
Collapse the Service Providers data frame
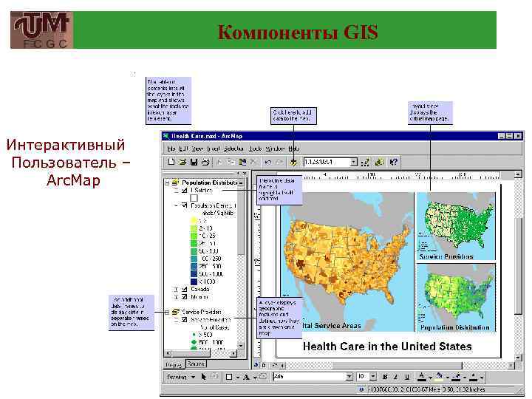pos(167,312)
